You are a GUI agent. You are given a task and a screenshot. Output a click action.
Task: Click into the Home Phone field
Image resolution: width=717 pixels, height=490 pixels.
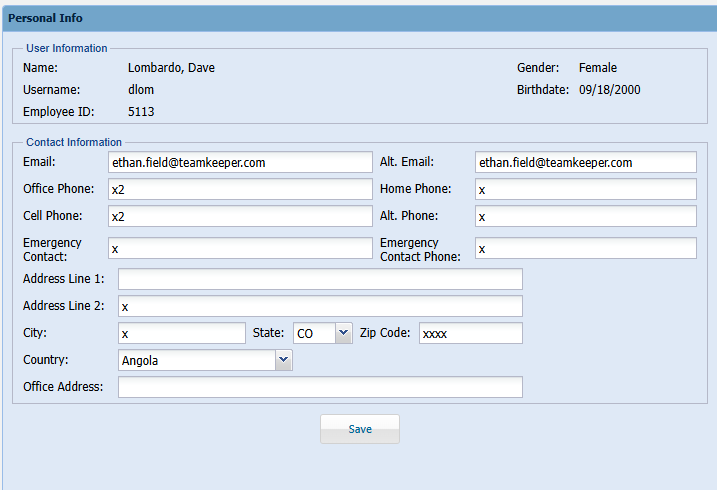(x=585, y=189)
